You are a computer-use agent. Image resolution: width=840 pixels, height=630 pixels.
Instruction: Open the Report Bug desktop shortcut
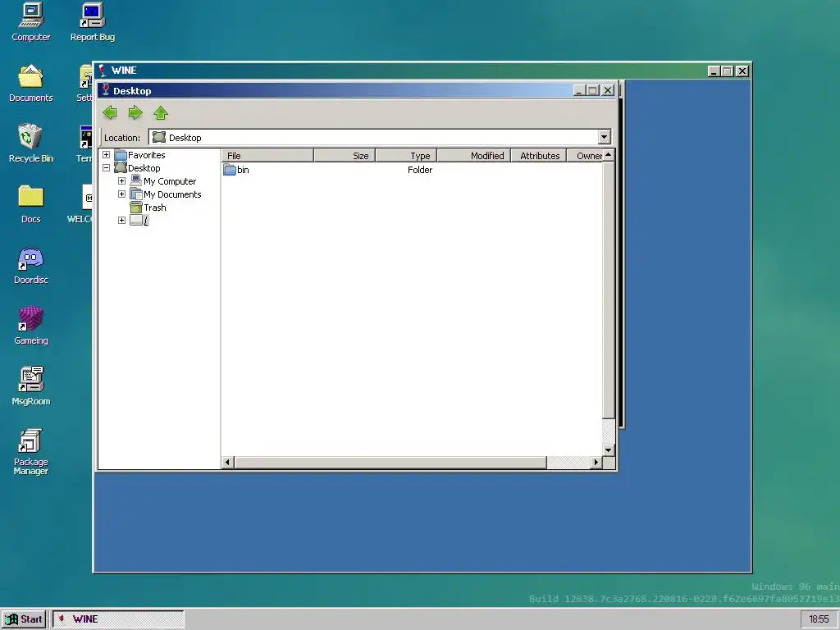pyautogui.click(x=92, y=22)
